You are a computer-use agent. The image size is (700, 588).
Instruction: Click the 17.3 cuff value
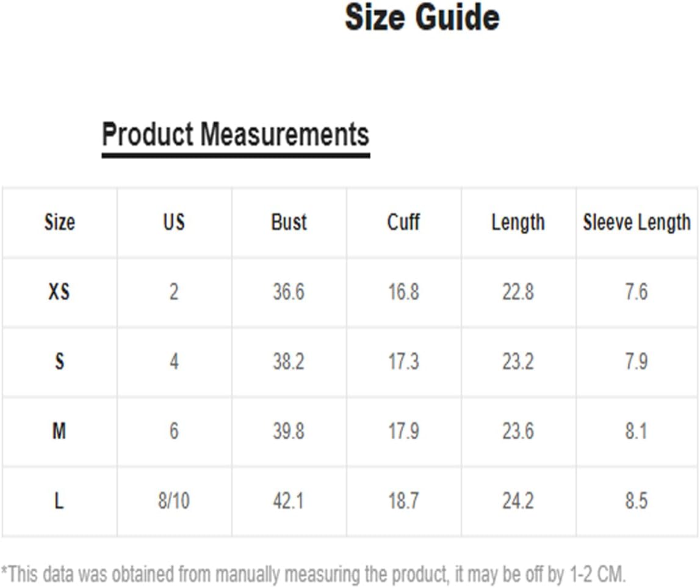pos(403,361)
